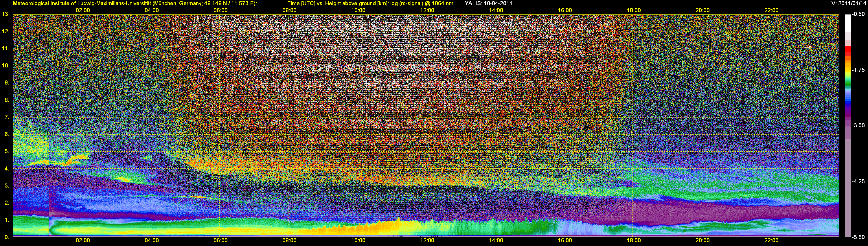Click the 9. height axis label

tap(7, 82)
